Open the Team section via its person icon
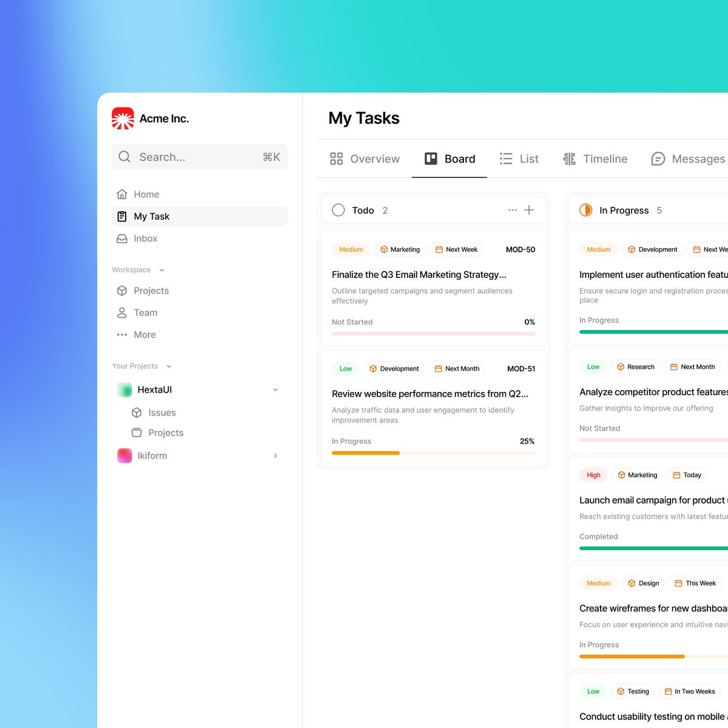Viewport: 728px width, 728px height. pos(123,312)
